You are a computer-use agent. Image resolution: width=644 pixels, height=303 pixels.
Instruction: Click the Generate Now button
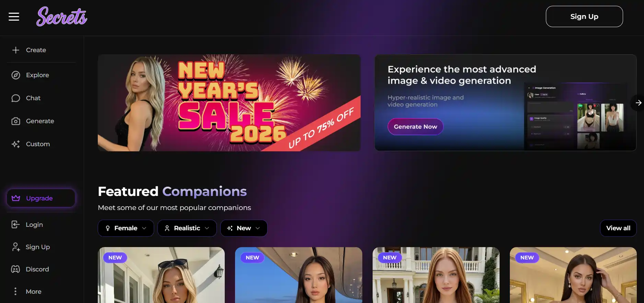(415, 127)
